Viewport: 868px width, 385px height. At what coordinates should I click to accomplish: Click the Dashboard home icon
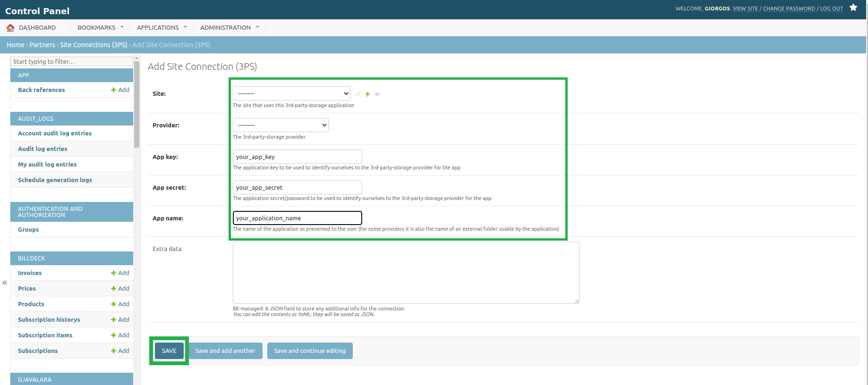point(10,28)
